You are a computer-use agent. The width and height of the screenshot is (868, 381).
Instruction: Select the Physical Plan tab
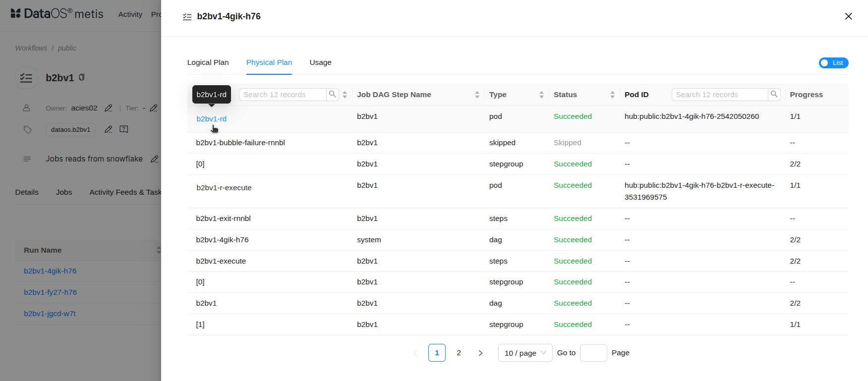(x=269, y=62)
